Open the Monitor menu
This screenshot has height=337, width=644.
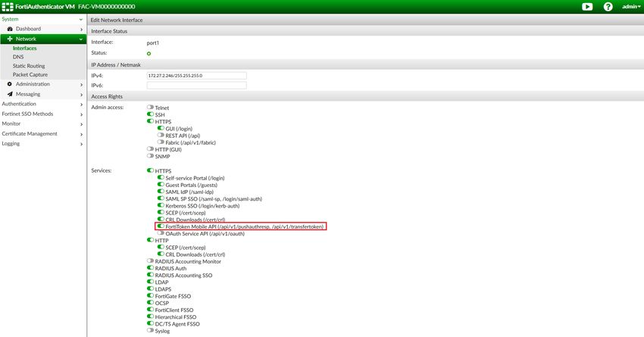(11, 123)
